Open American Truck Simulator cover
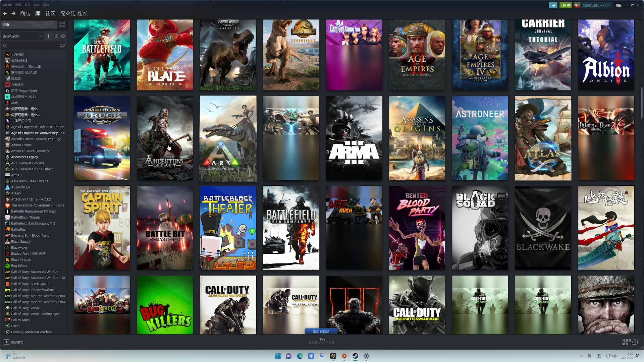The image size is (644, 362). pyautogui.click(x=102, y=138)
